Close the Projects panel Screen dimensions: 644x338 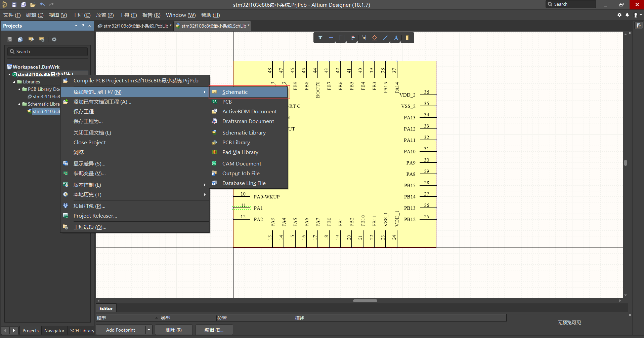[x=89, y=26]
